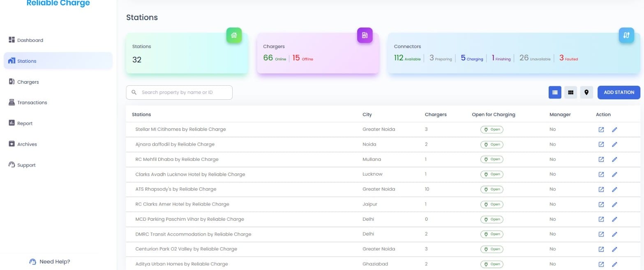
Task: Click the purple Chargers card icon
Action: [x=365, y=35]
